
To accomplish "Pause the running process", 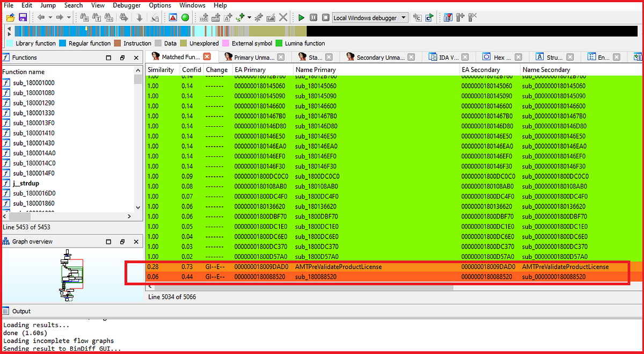I will 313,17.
